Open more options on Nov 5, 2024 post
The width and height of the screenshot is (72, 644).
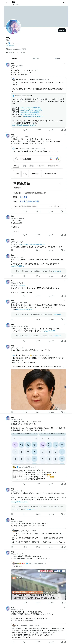pos(65,324)
